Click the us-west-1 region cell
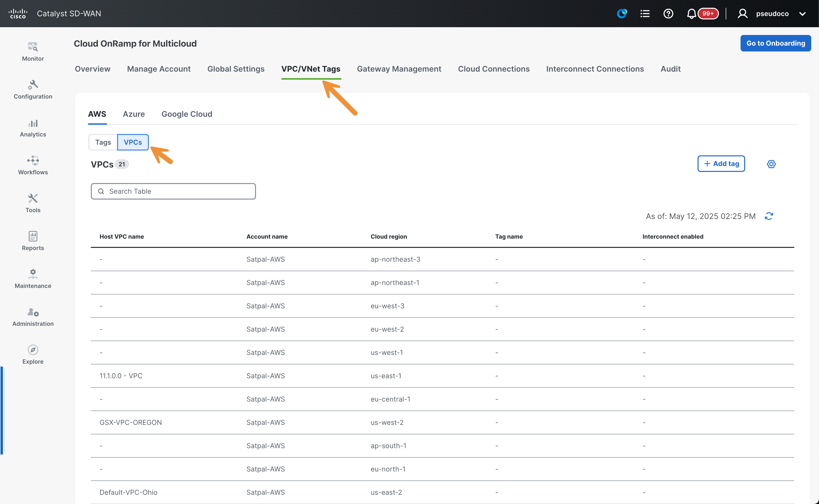The height and width of the screenshot is (504, 819). [386, 353]
